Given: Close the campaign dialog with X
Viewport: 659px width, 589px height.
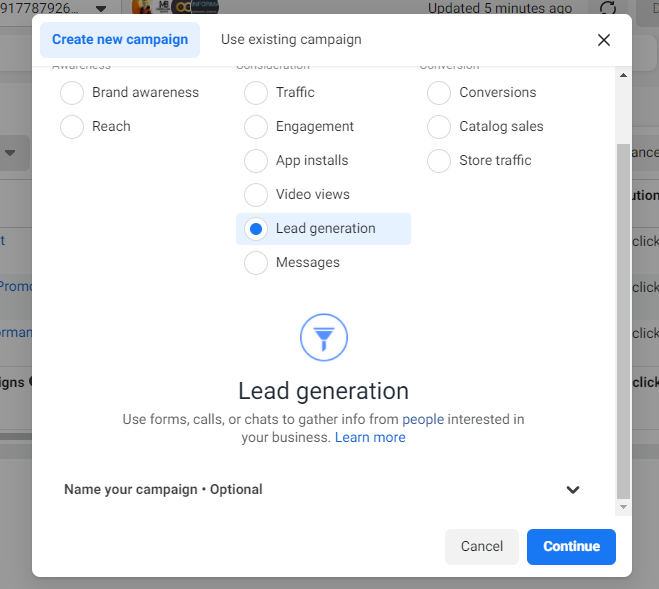Looking at the screenshot, I should coord(604,40).
